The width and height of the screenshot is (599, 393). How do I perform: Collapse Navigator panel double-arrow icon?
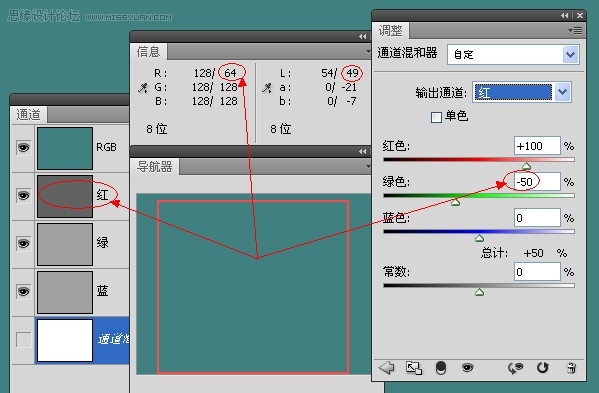click(x=363, y=152)
